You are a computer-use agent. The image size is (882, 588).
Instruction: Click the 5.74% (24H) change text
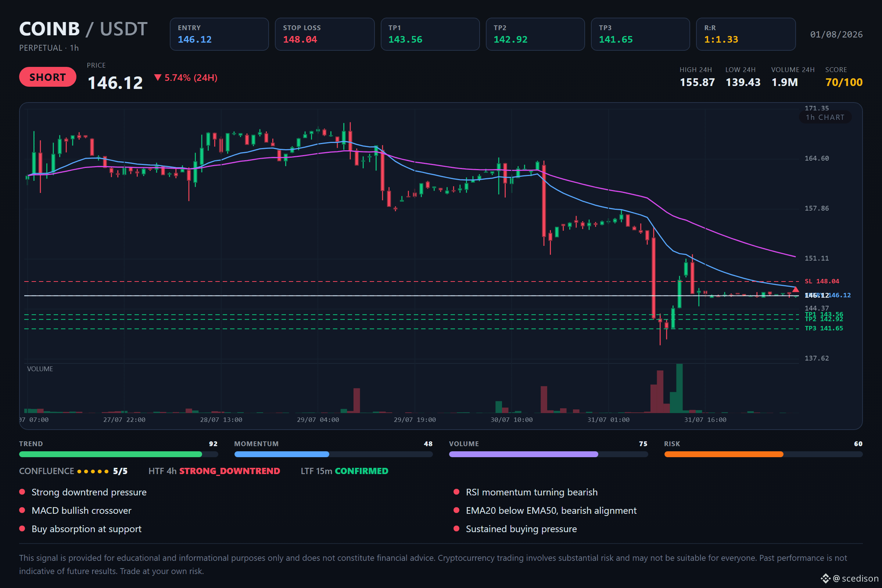[191, 78]
